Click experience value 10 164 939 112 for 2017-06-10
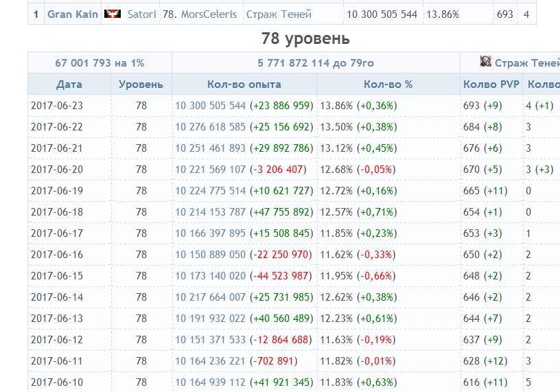The height and width of the screenshot is (392, 560). coord(210,382)
